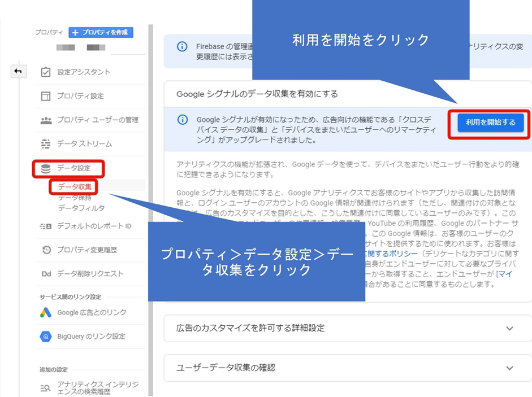Image resolution: width=532 pixels, height=397 pixels.
Task: Click ユーザーデータ収集の確認 title
Action: [226, 368]
